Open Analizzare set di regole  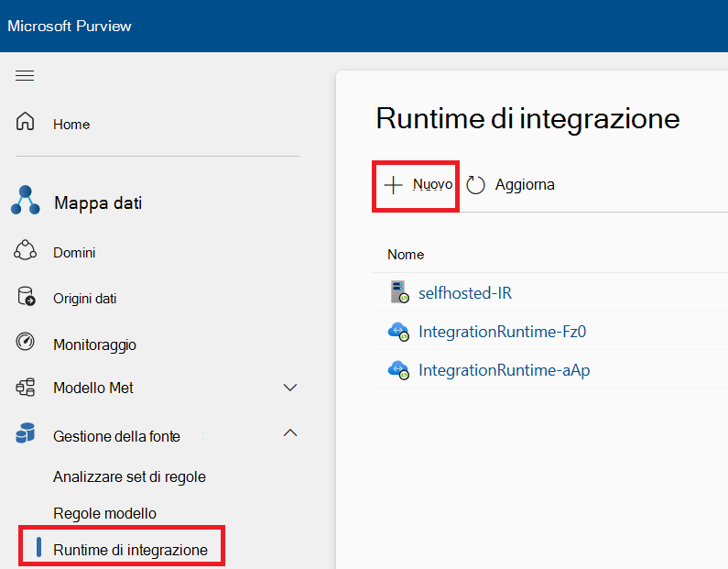[x=129, y=477]
